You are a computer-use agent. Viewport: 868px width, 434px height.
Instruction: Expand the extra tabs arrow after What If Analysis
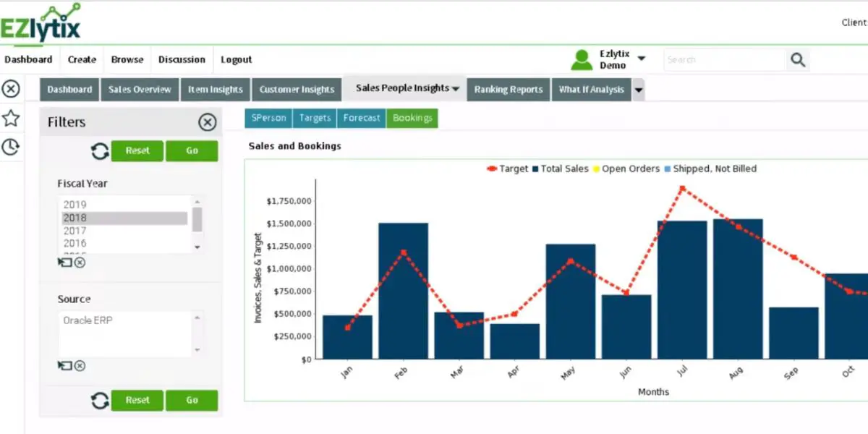pos(638,90)
